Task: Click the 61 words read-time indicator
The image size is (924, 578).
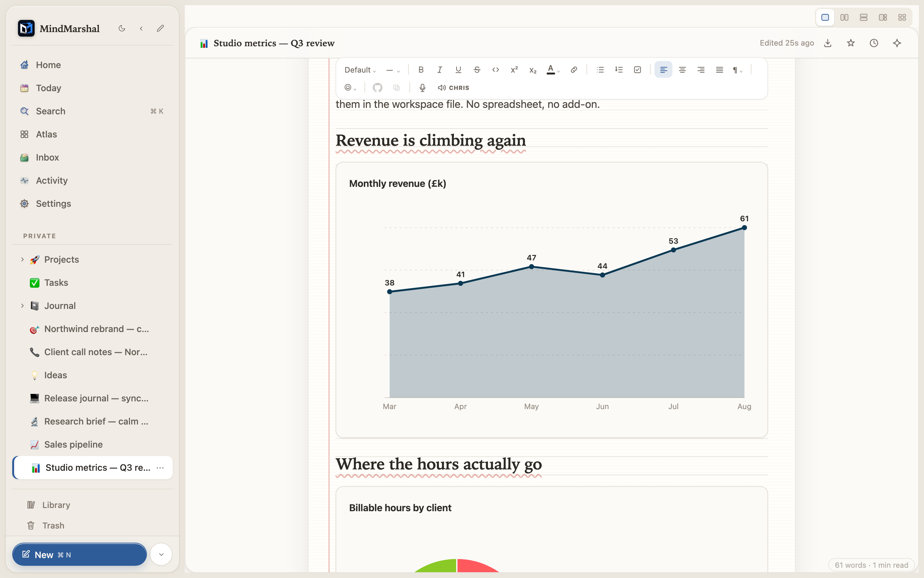Action: pos(871,565)
